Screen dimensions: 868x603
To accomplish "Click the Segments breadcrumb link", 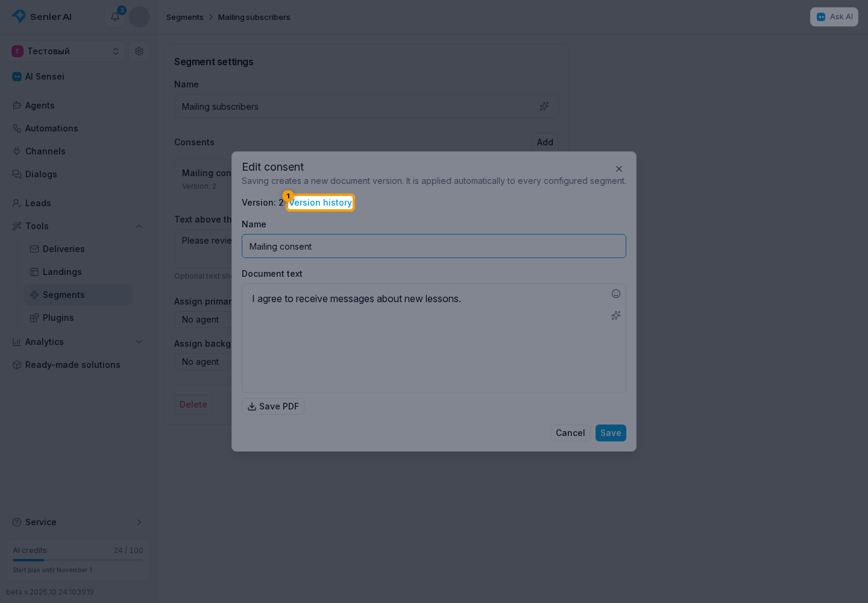I will [184, 17].
